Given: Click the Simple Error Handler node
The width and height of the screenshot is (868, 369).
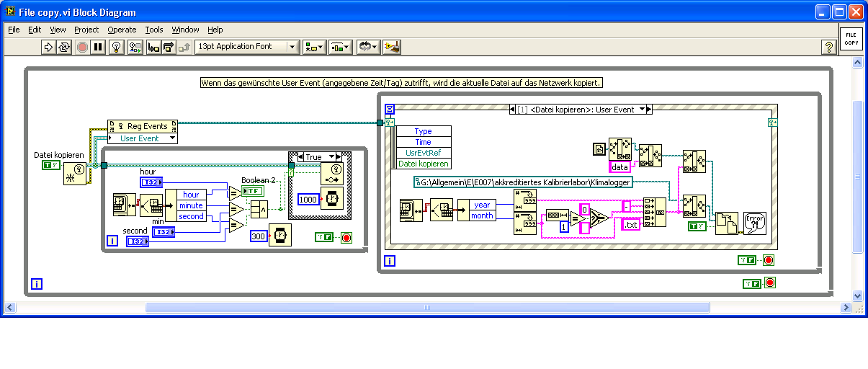Looking at the screenshot, I should point(753,223).
